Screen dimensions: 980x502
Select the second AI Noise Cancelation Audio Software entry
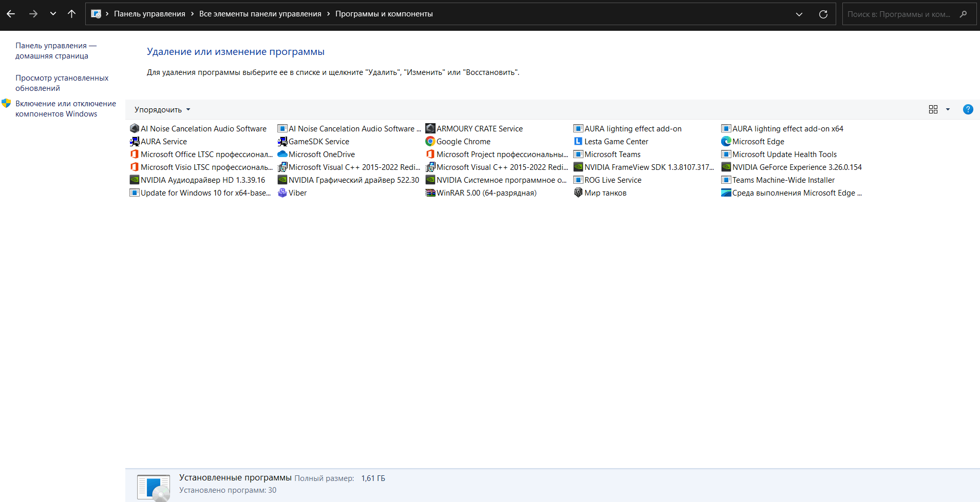click(349, 129)
